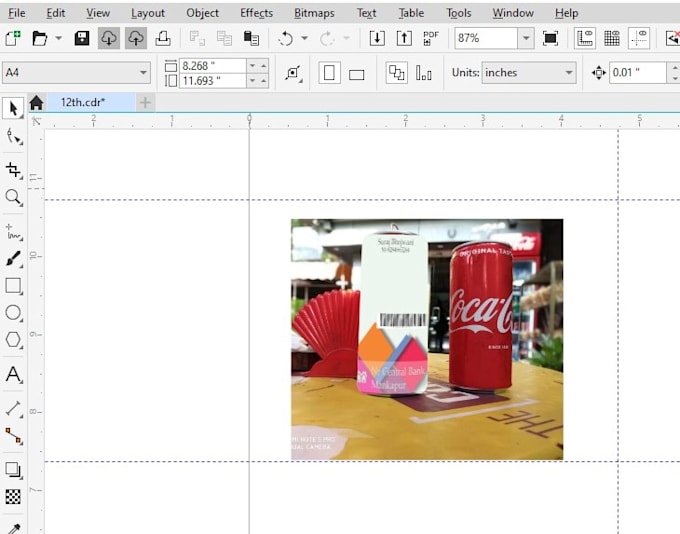
Task: Open the Bitmaps menu
Action: (314, 13)
